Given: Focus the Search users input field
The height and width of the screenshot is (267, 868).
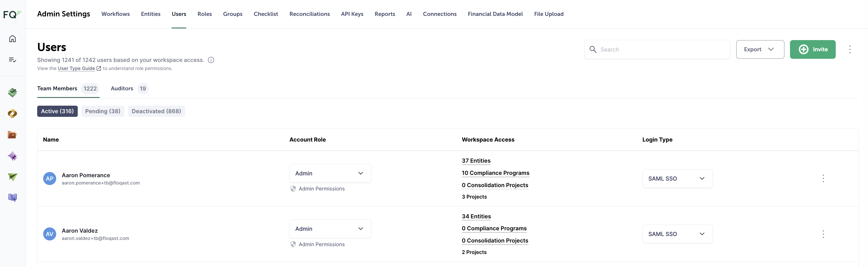Looking at the screenshot, I should [657, 49].
